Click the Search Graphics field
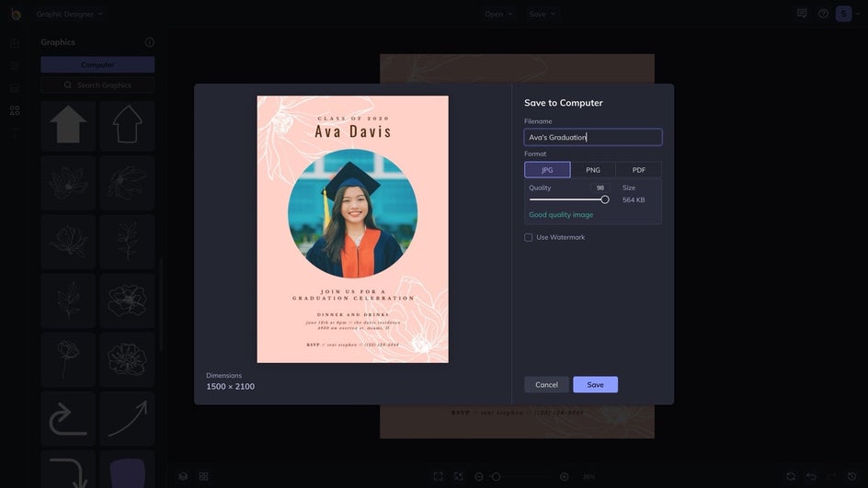 [x=97, y=85]
